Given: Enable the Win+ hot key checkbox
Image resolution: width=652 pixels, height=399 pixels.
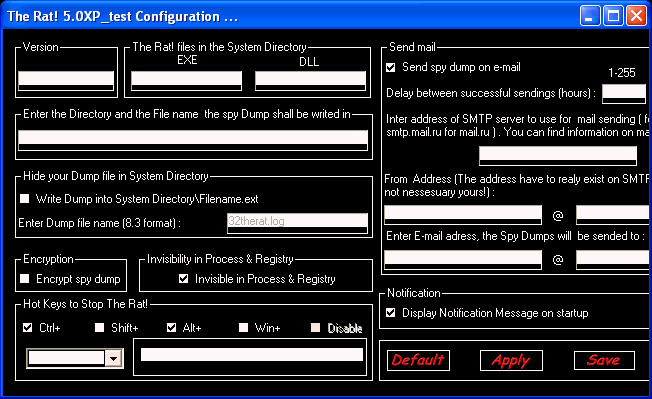Looking at the screenshot, I should point(243,328).
